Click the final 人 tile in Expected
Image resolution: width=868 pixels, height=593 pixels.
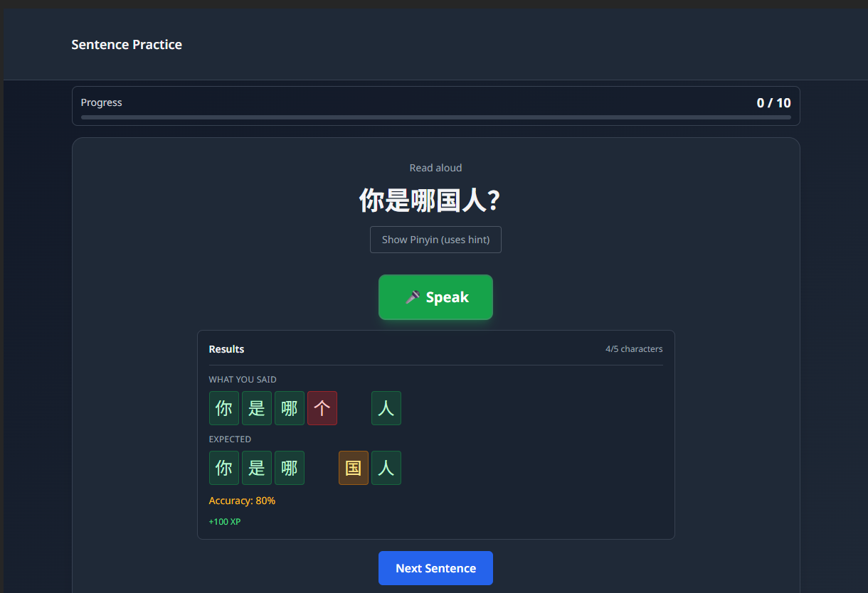tap(386, 467)
